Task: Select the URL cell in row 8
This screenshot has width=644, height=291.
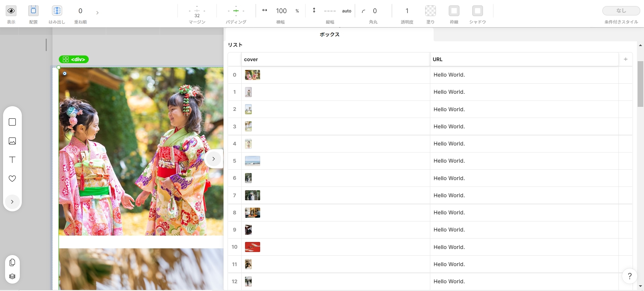Action: (x=524, y=213)
